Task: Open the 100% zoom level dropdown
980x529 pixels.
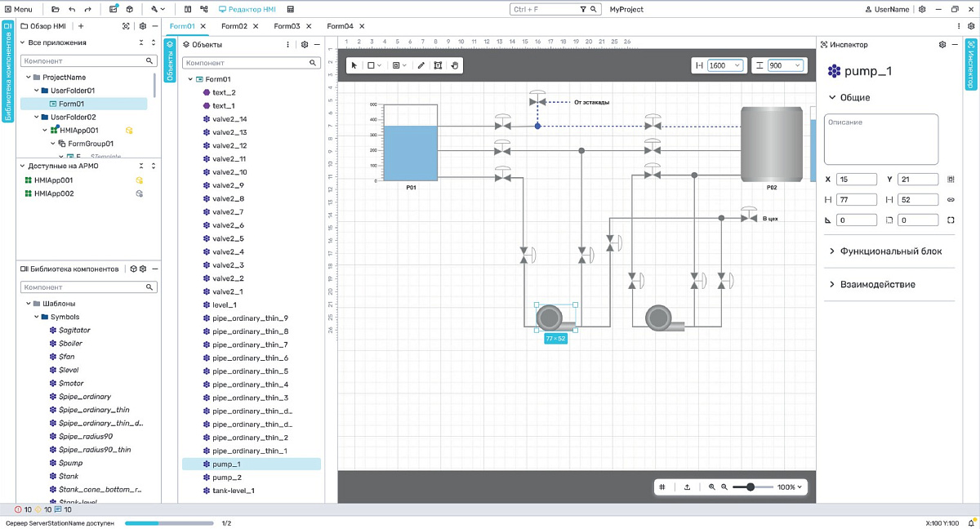Action: tap(789, 487)
